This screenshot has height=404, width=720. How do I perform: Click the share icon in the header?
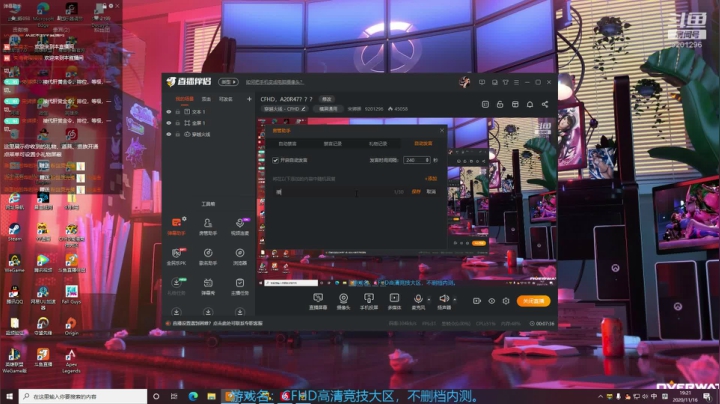pyautogui.click(x=545, y=104)
